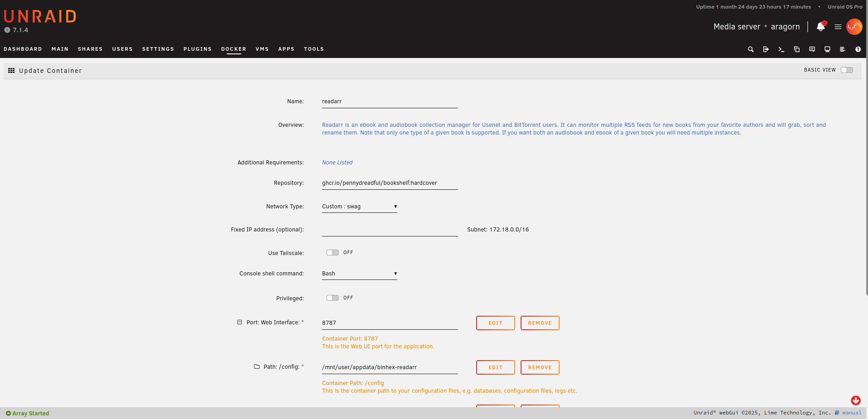Open the Apps menu
Image resolution: width=868 pixels, height=419 pixels.
[x=286, y=49]
